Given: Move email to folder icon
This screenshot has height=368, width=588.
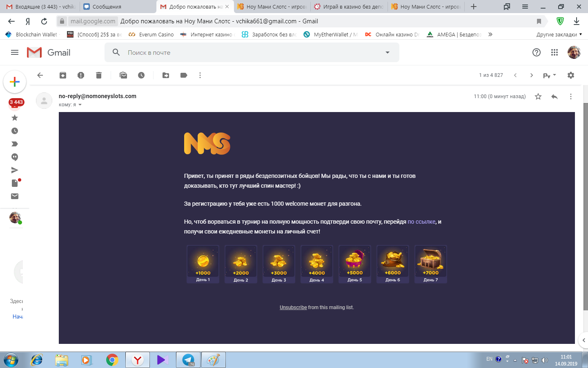Looking at the screenshot, I should pyautogui.click(x=166, y=75).
